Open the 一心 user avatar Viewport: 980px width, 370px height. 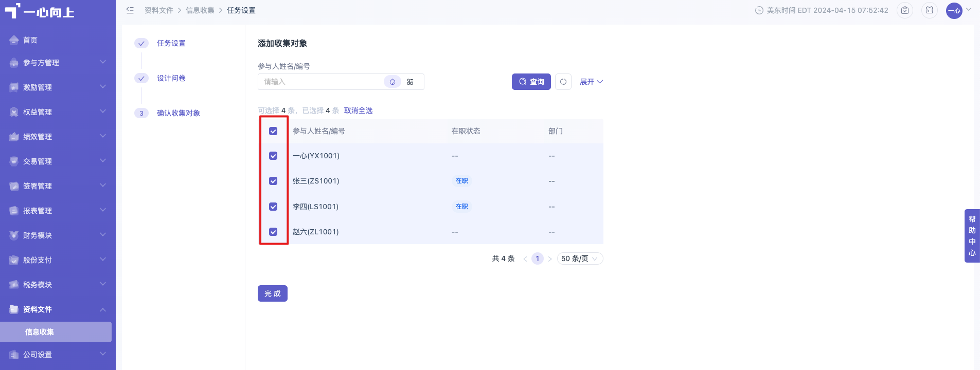click(954, 10)
